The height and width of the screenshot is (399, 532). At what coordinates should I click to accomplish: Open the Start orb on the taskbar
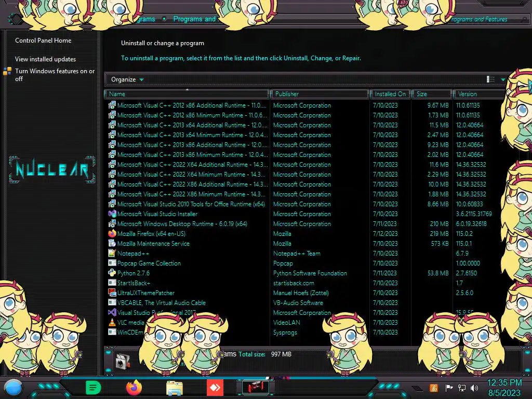[14, 388]
